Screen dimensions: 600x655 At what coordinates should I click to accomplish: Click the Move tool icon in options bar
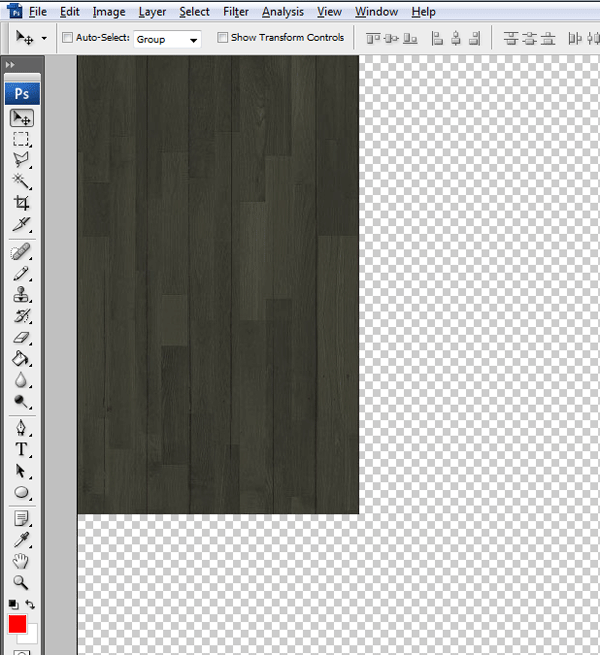point(24,38)
